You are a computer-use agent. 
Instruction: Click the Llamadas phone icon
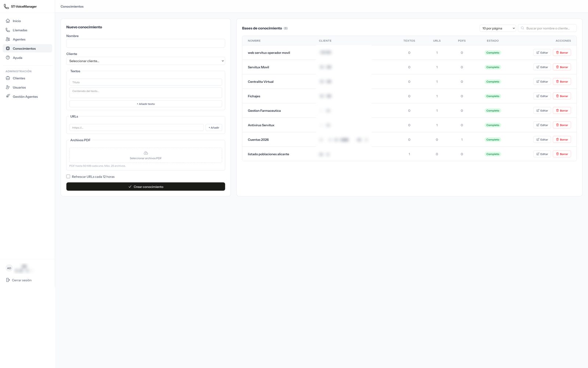tap(8, 30)
